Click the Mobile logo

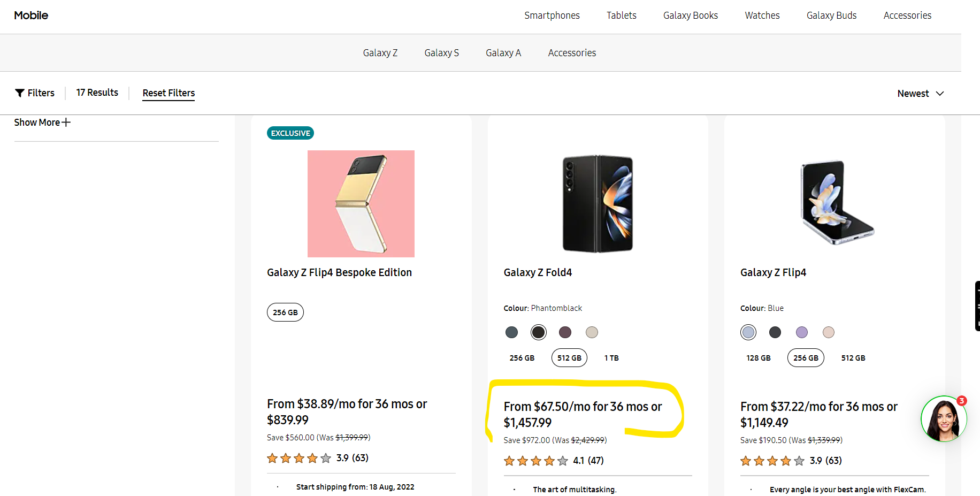click(x=31, y=16)
